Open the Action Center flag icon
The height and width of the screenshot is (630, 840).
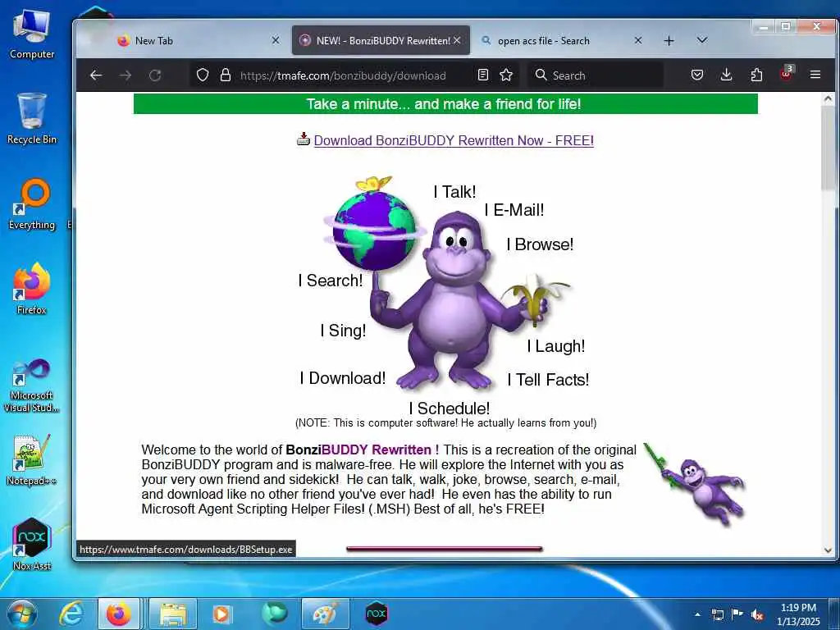click(737, 614)
